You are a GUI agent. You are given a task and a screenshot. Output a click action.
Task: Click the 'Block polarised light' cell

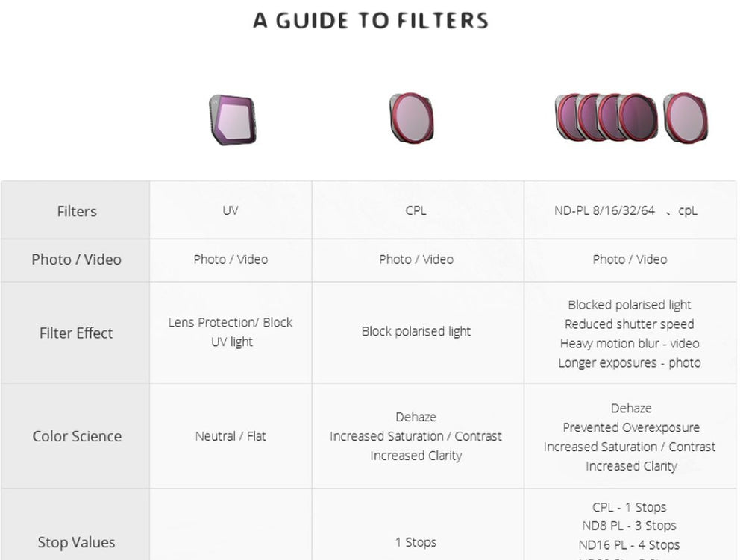pos(416,331)
